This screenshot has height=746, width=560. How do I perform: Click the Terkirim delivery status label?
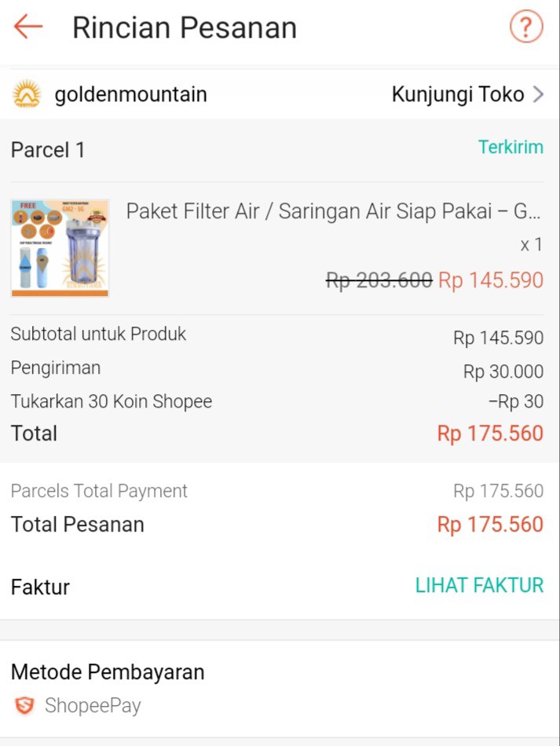click(x=511, y=147)
